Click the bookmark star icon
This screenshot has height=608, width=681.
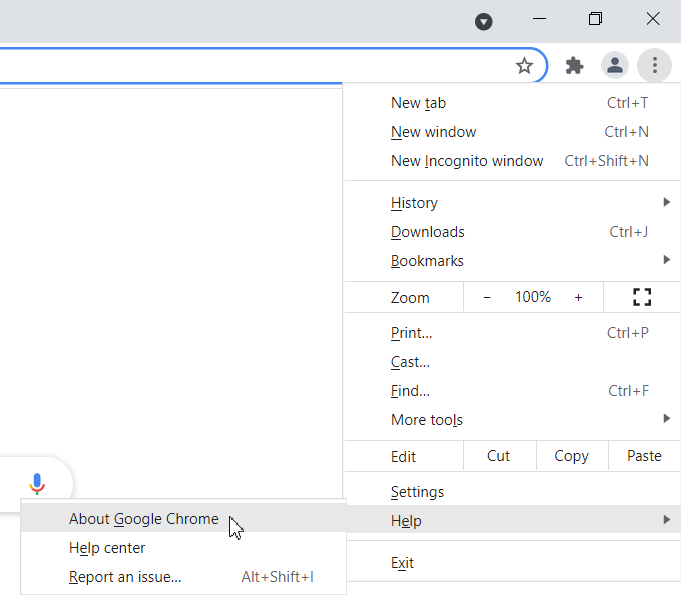(524, 66)
